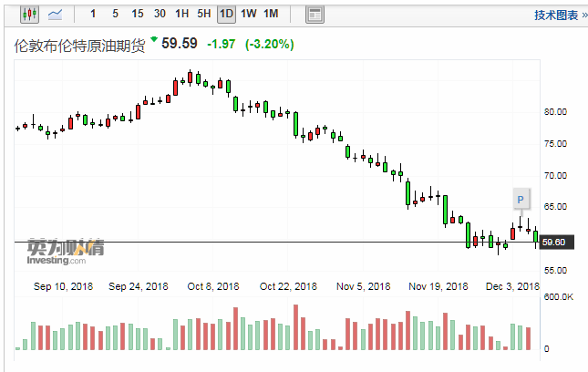588x372 pixels.
Task: Open the 技术图表 technical chart link
Action: coord(561,15)
